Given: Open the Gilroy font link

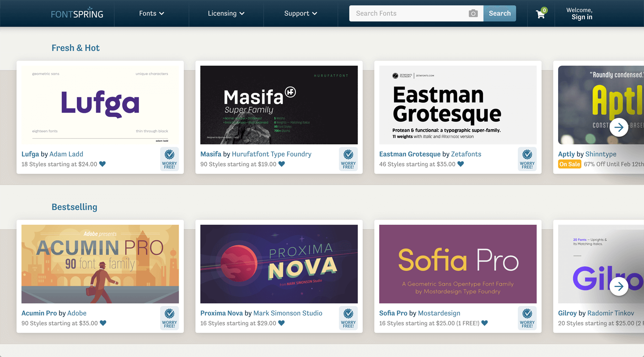Looking at the screenshot, I should pyautogui.click(x=567, y=313).
